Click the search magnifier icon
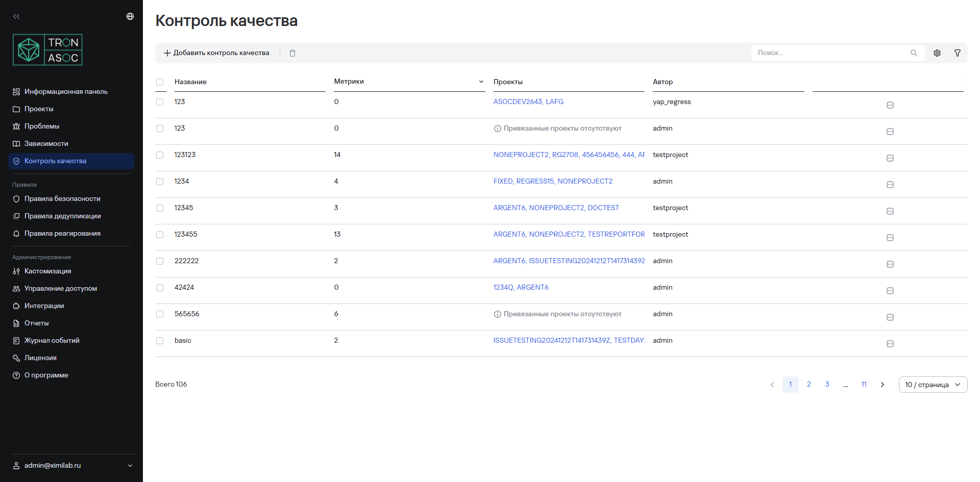The width and height of the screenshot is (980, 482). coord(914,53)
